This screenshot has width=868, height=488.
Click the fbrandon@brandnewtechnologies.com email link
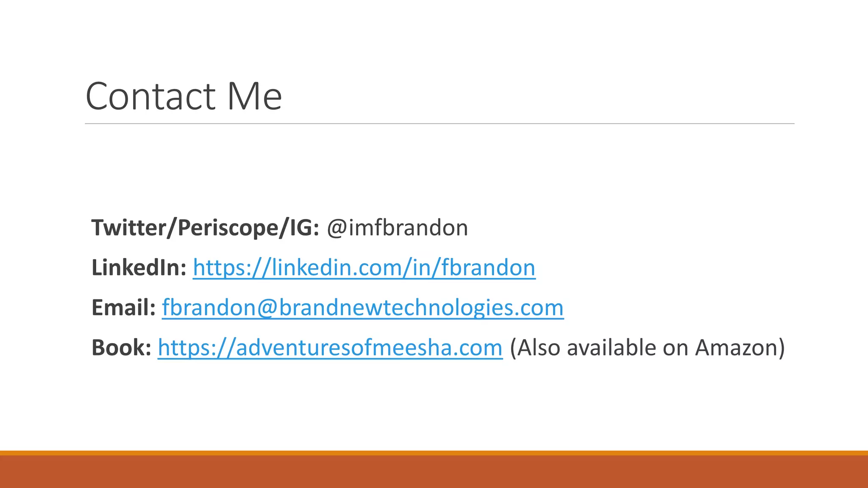(362, 308)
